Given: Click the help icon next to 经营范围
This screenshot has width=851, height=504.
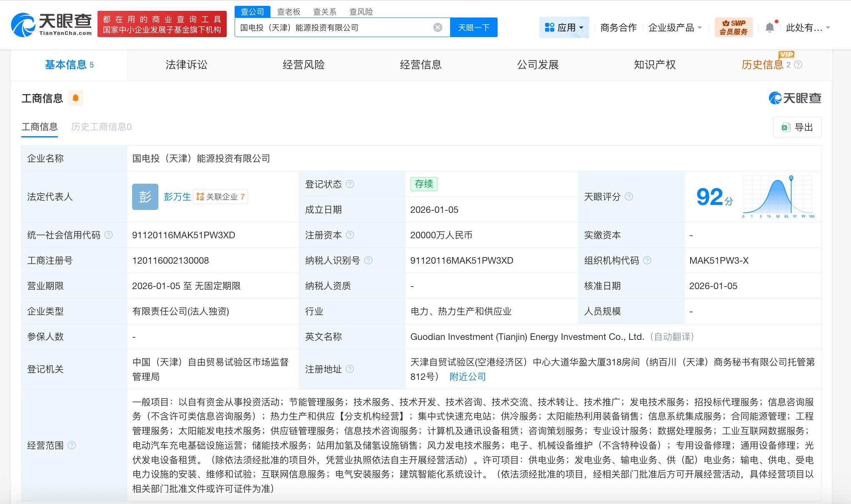Looking at the screenshot, I should tap(72, 445).
